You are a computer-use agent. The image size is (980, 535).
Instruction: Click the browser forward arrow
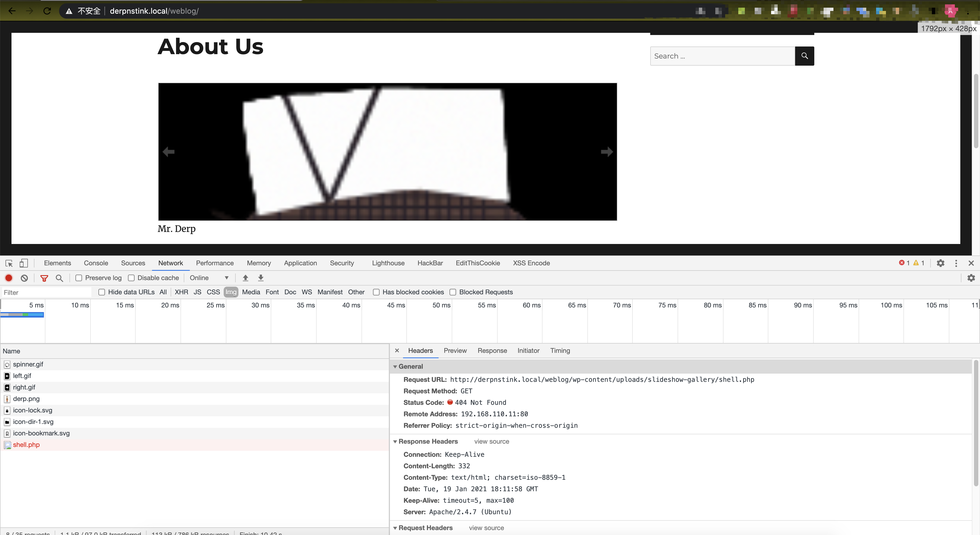pyautogui.click(x=29, y=11)
